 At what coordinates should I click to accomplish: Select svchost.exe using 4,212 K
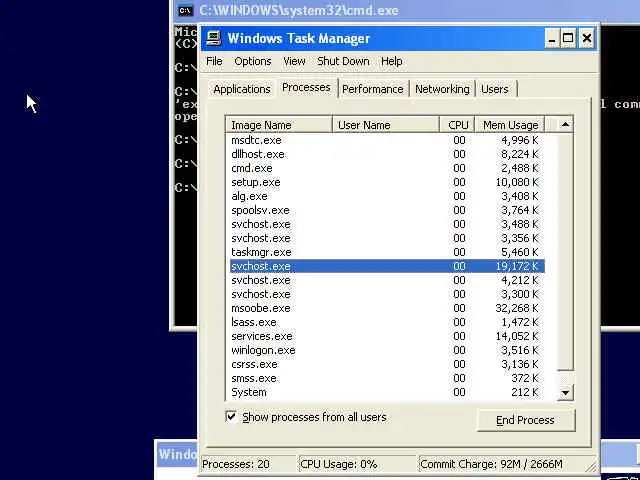386,280
